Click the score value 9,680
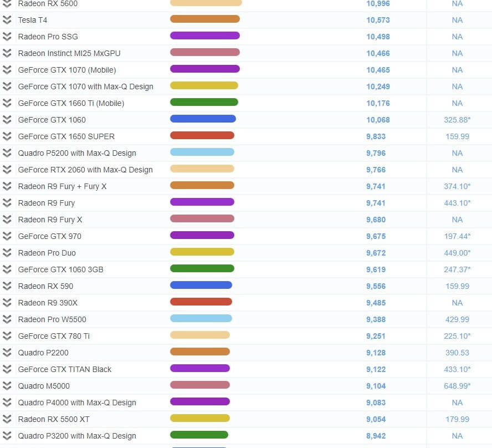The width and height of the screenshot is (492, 448). (376, 220)
